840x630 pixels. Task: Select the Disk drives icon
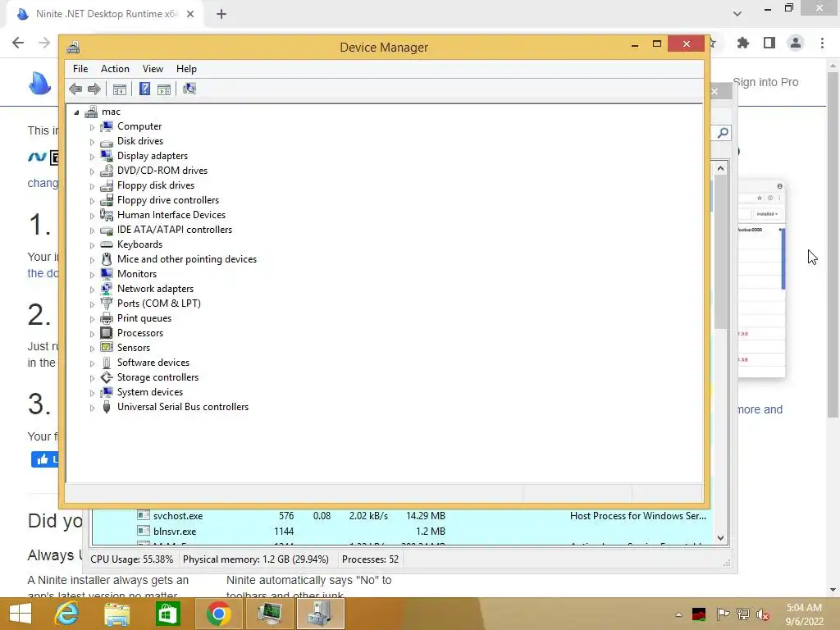[107, 141]
